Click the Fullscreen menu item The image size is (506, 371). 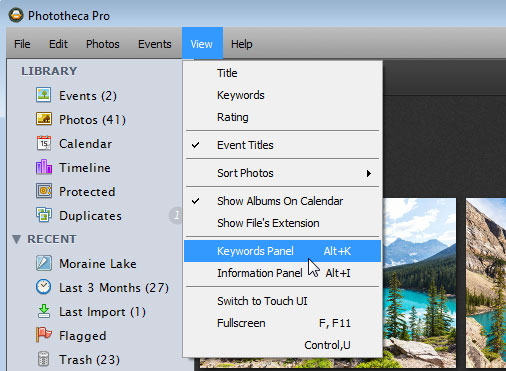pyautogui.click(x=282, y=323)
